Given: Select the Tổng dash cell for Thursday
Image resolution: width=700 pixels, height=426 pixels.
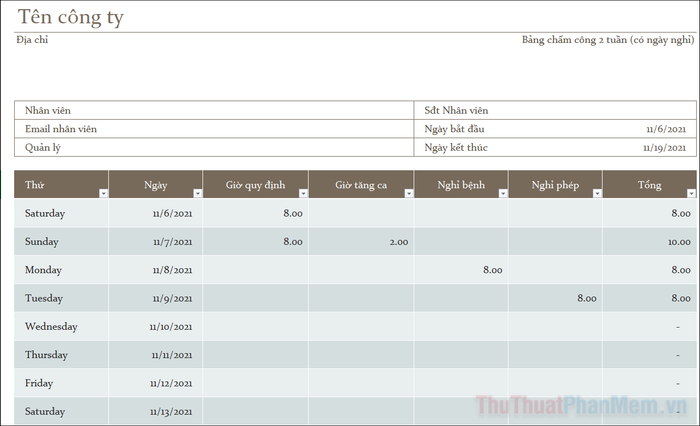Looking at the screenshot, I should [x=650, y=355].
